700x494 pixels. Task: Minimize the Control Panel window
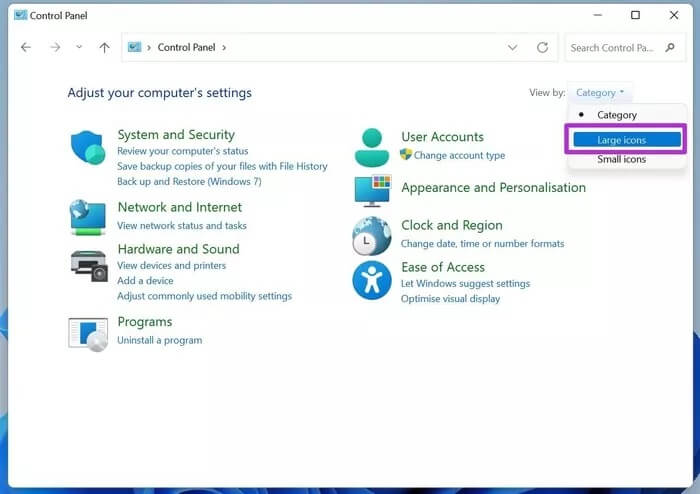click(x=598, y=15)
